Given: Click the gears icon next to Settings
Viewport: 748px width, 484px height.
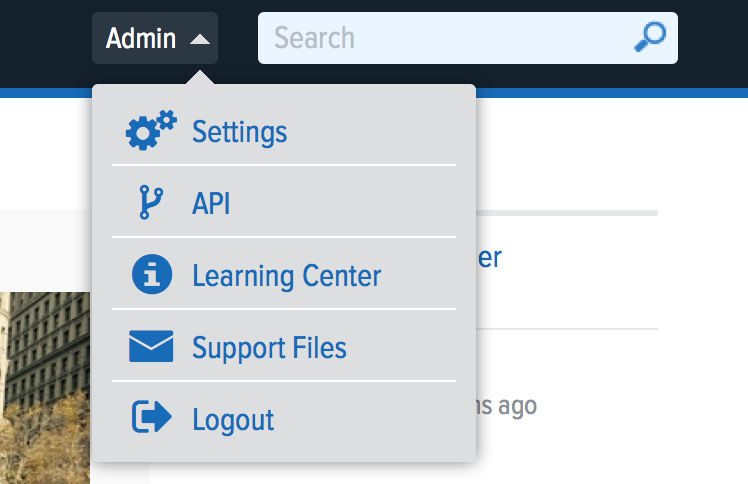Looking at the screenshot, I should click(x=151, y=130).
